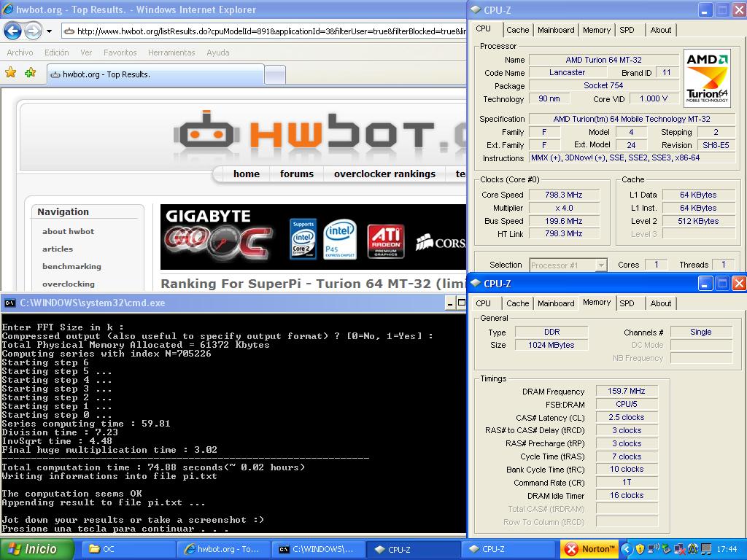Click the Specification field in CPU-Z
This screenshot has width=747, height=560.
pos(632,119)
